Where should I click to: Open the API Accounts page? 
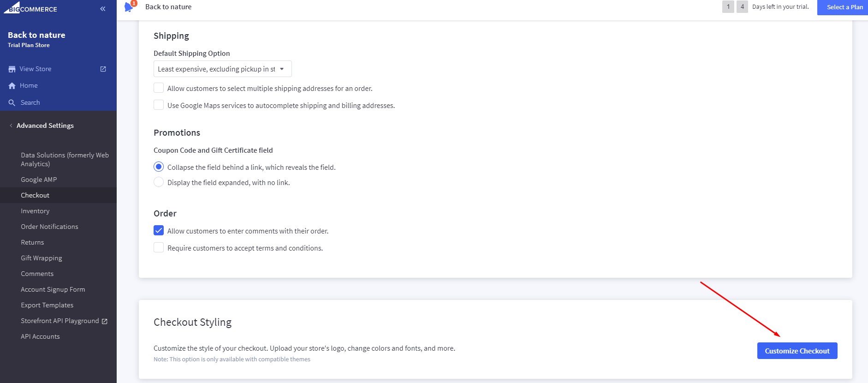40,336
